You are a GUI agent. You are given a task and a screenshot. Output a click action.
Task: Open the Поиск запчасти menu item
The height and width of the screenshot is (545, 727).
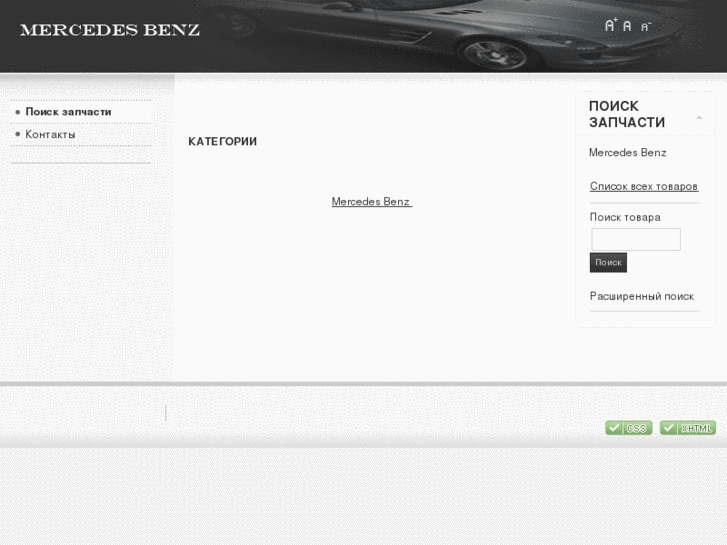coord(68,112)
